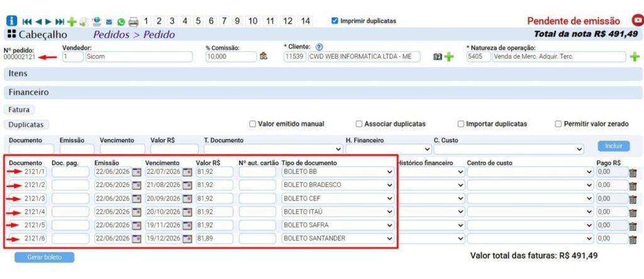Click the Cabeçalho grid icon

tap(11, 35)
